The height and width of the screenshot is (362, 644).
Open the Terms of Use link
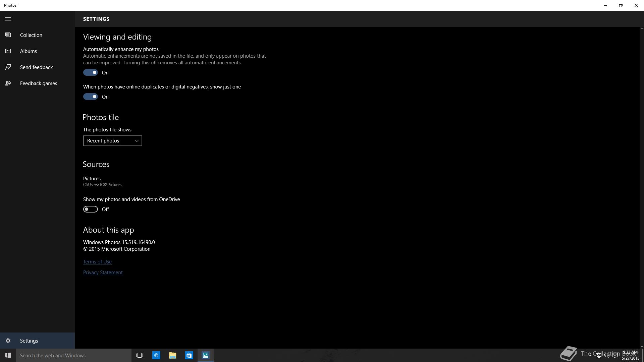point(97,262)
